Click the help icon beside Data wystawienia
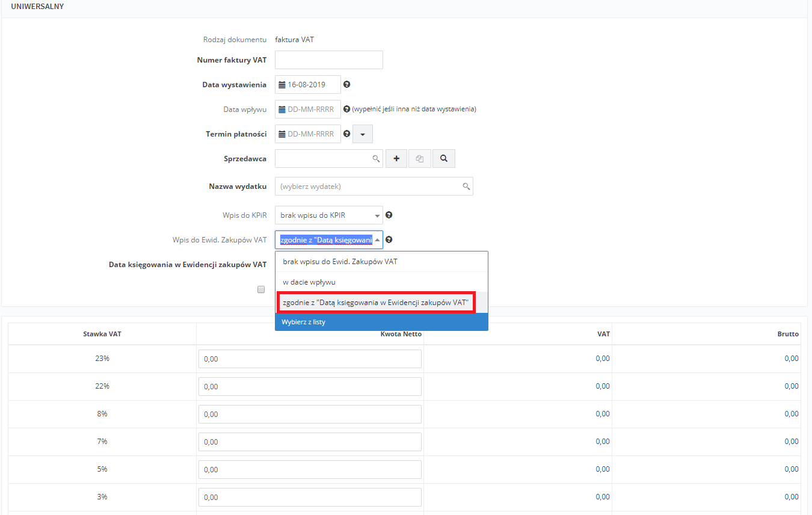This screenshot has width=812, height=515. pos(346,85)
